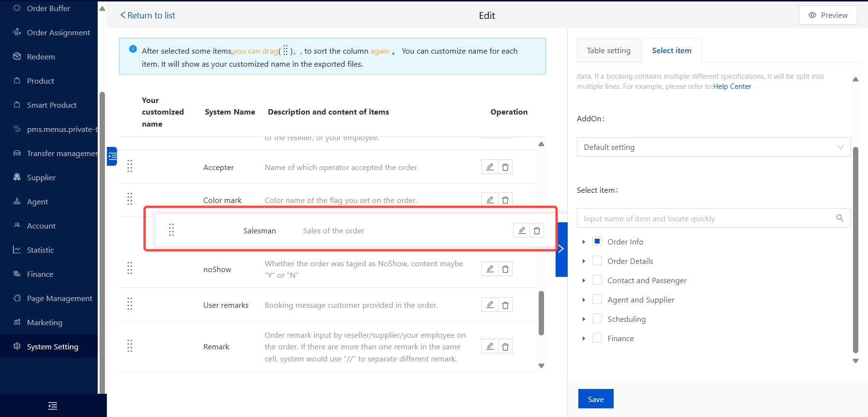Delete the Accepter row with trash icon
Image resolution: width=868 pixels, height=417 pixels.
[505, 167]
